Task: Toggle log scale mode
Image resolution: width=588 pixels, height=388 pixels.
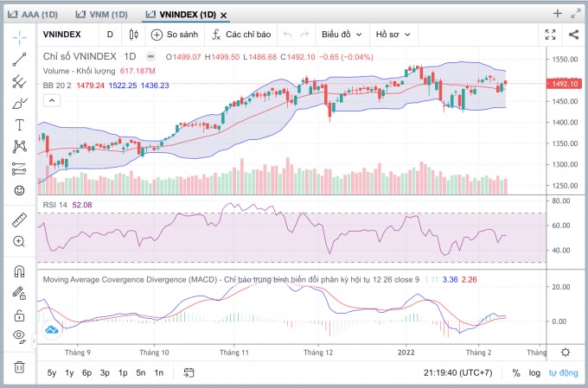Action: [x=534, y=373]
